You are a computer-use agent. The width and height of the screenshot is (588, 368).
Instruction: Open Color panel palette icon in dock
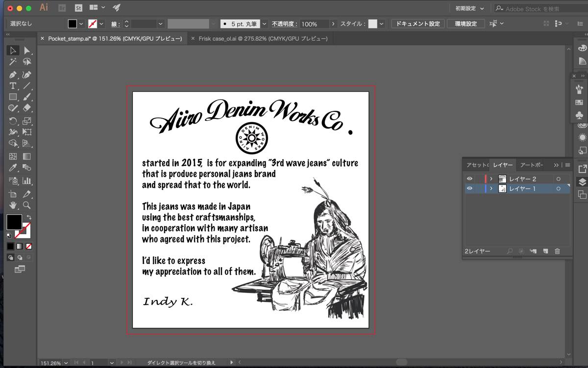click(582, 48)
